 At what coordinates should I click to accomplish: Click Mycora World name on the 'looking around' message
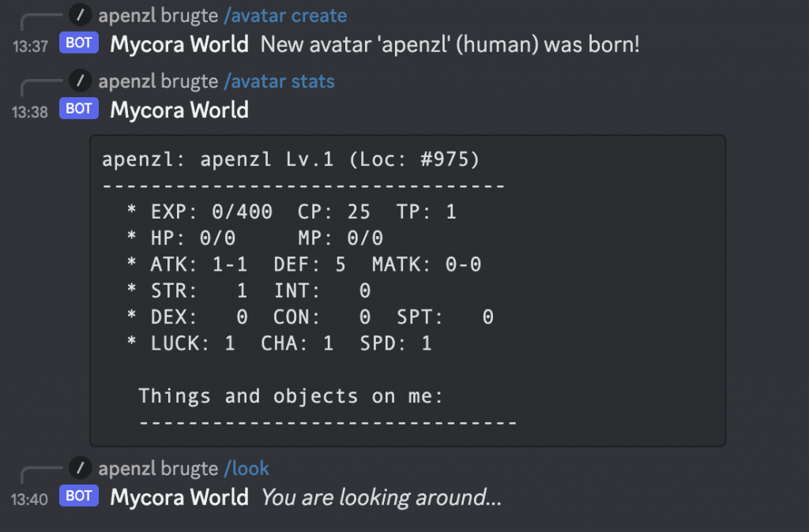point(179,497)
